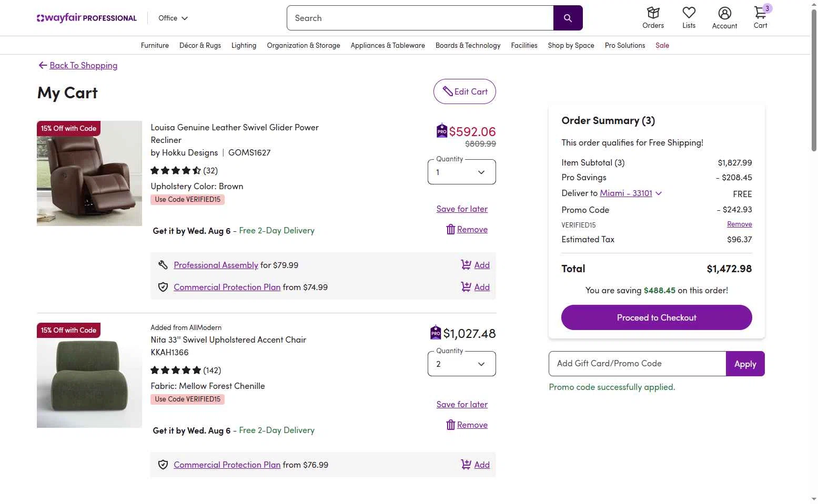Open the Sale menu item
The image size is (818, 504).
click(x=662, y=45)
